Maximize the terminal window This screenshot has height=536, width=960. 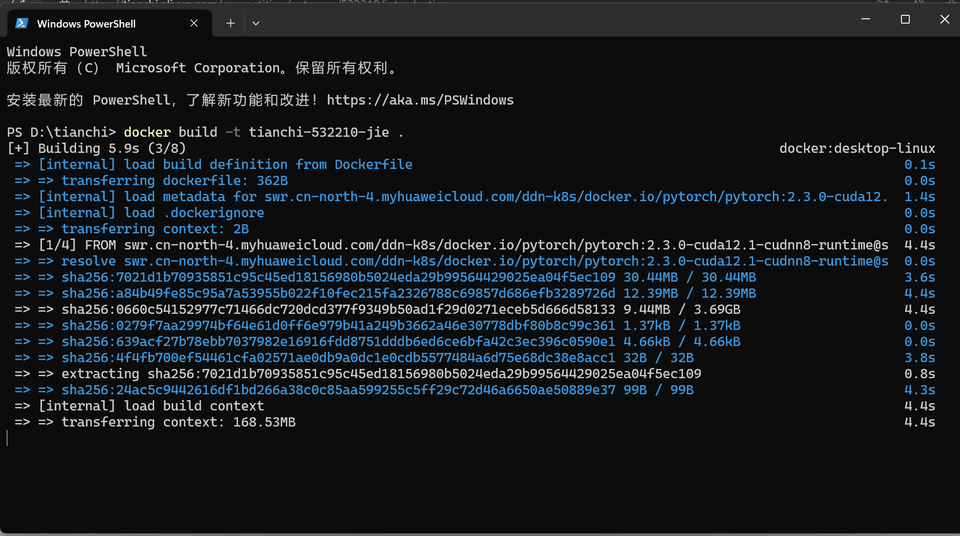(x=905, y=20)
